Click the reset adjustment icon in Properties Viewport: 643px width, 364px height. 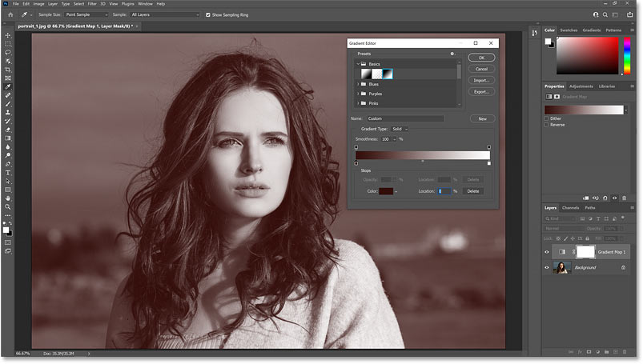(x=605, y=198)
